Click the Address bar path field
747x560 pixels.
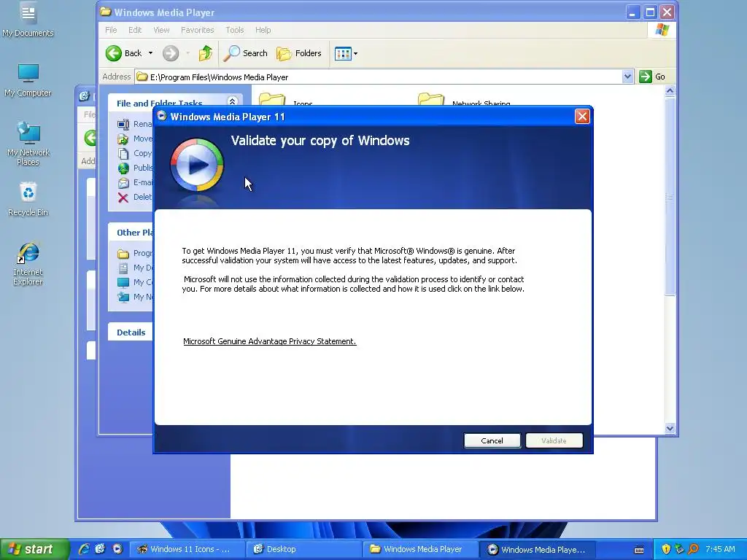(379, 77)
